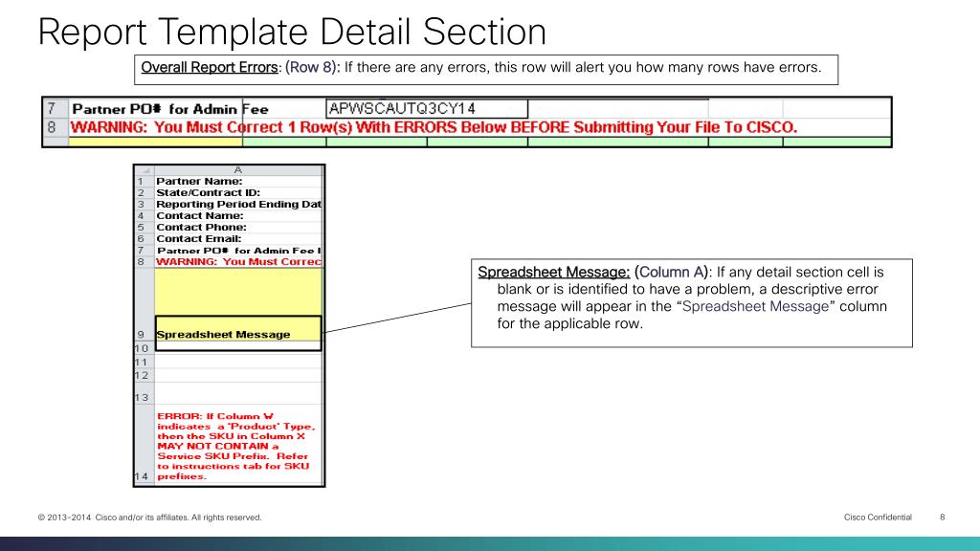This screenshot has height=551, width=980.
Task: Click the '(Row 8)' text in top callout
Action: pos(311,68)
